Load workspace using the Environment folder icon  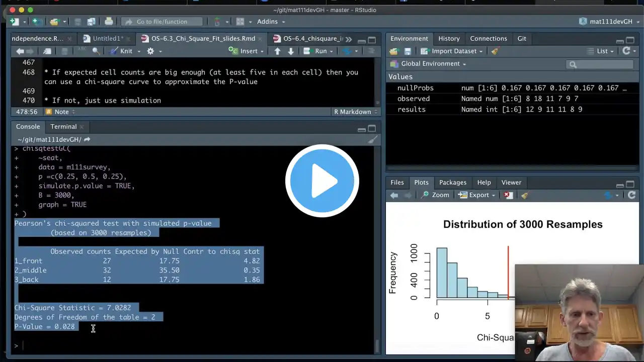pyautogui.click(x=393, y=51)
